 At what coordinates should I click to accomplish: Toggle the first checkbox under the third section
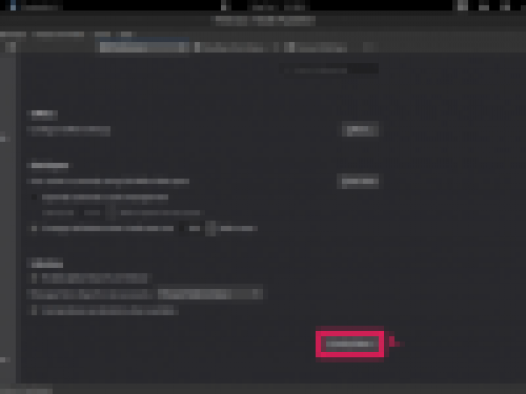tap(34, 278)
